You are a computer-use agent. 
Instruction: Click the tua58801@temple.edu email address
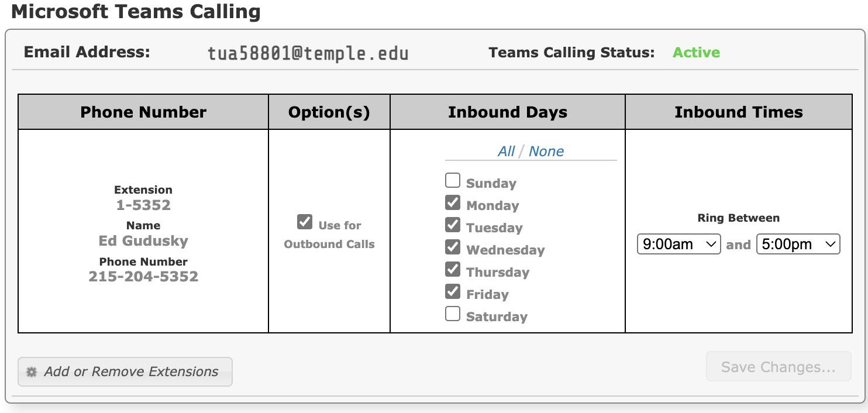pos(308,54)
